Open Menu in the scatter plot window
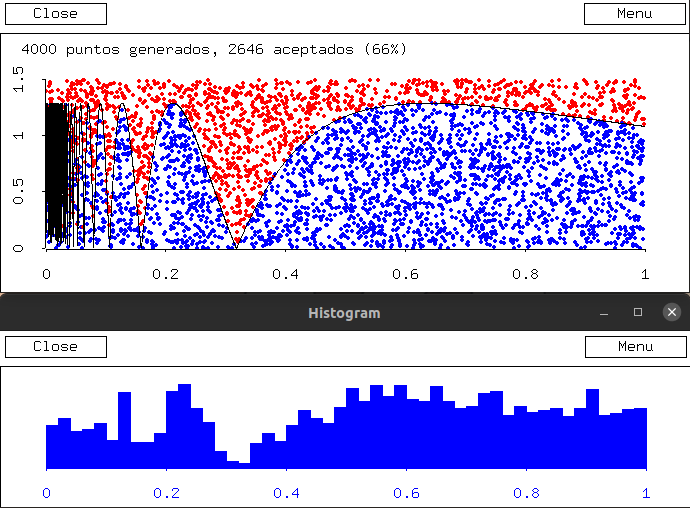 coord(635,14)
